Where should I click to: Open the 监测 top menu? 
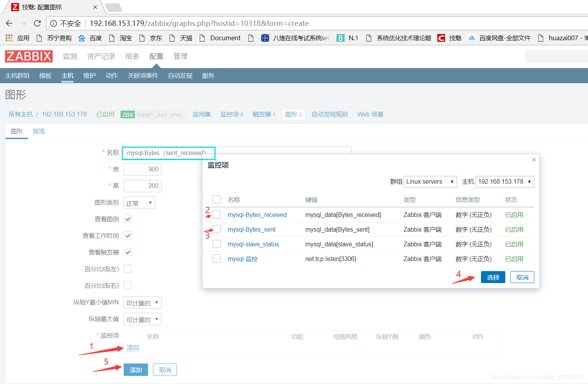[x=70, y=56]
